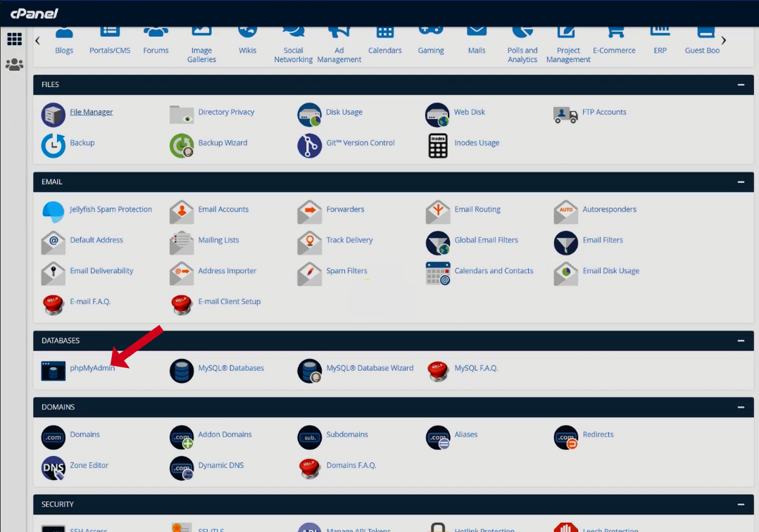This screenshot has width=759, height=532.
Task: Collapse the Email section
Action: (740, 182)
